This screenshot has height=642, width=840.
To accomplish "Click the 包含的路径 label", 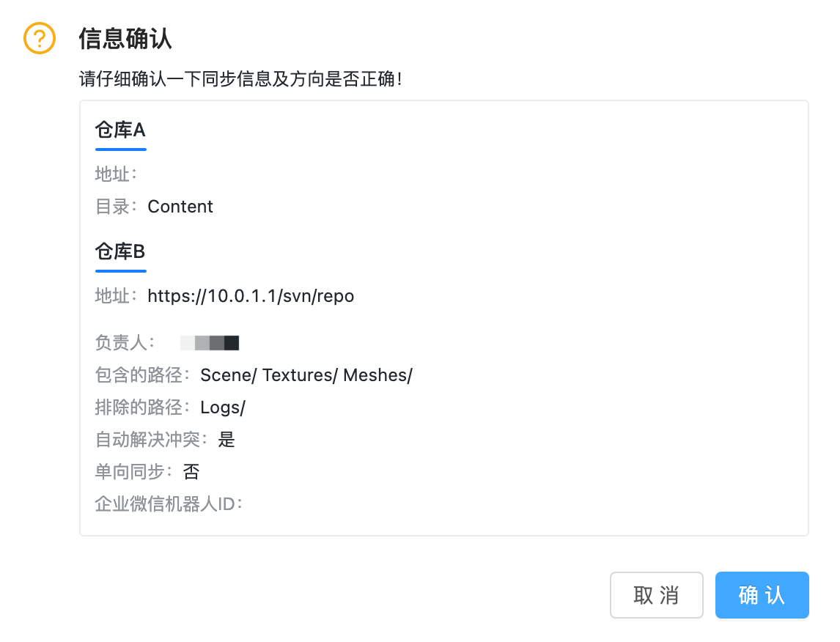I will pyautogui.click(x=142, y=375).
